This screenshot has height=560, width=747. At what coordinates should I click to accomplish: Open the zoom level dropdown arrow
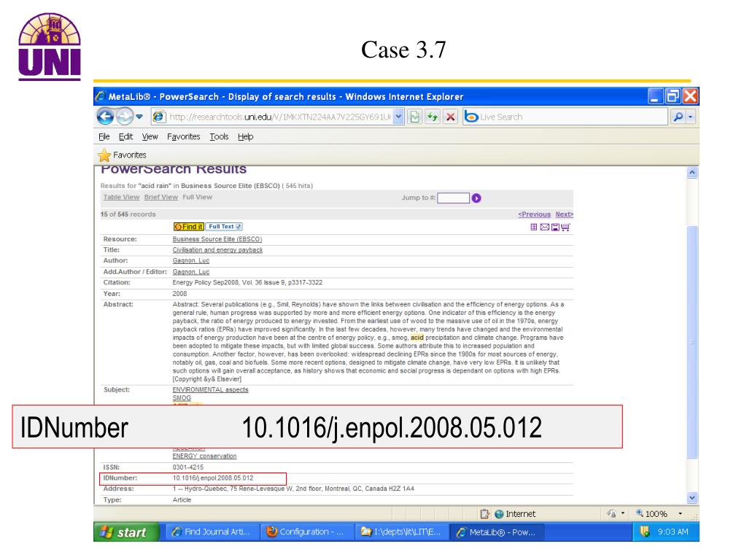coord(681,514)
